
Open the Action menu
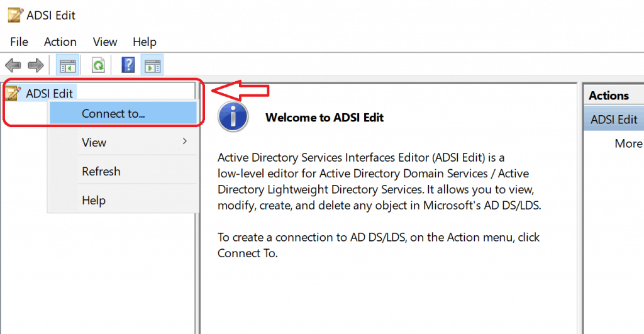coord(60,42)
